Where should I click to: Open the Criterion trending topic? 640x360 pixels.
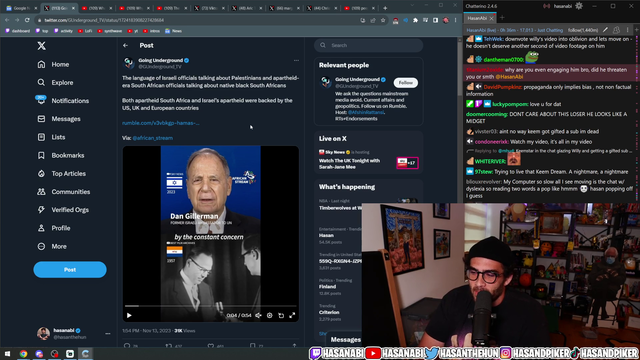pyautogui.click(x=338, y=312)
